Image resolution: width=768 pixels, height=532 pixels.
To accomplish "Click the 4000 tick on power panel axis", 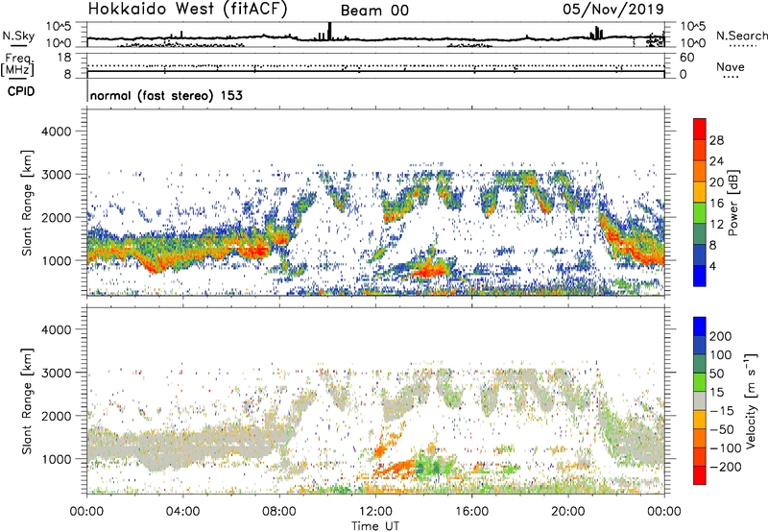I will [57, 132].
